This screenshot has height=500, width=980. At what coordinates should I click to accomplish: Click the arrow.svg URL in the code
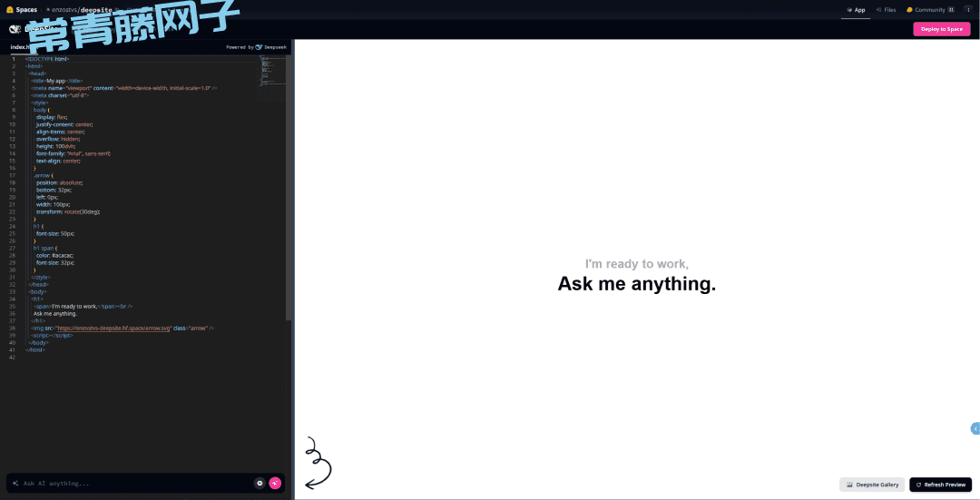click(113, 328)
